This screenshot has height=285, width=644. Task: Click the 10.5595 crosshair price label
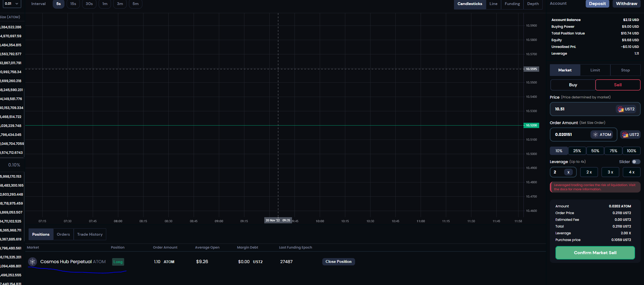pyautogui.click(x=531, y=69)
